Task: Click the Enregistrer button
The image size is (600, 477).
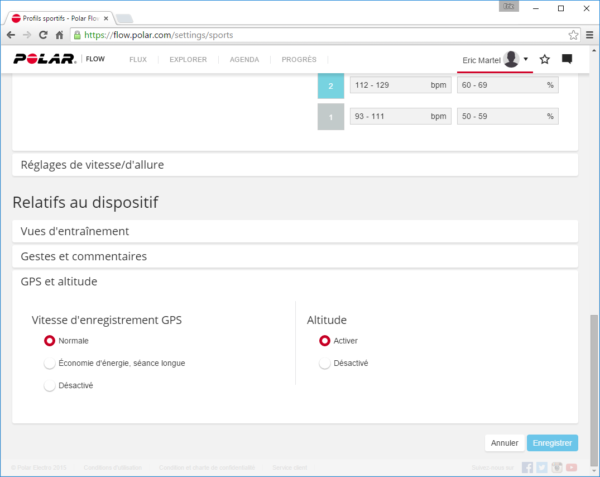Action: 552,442
